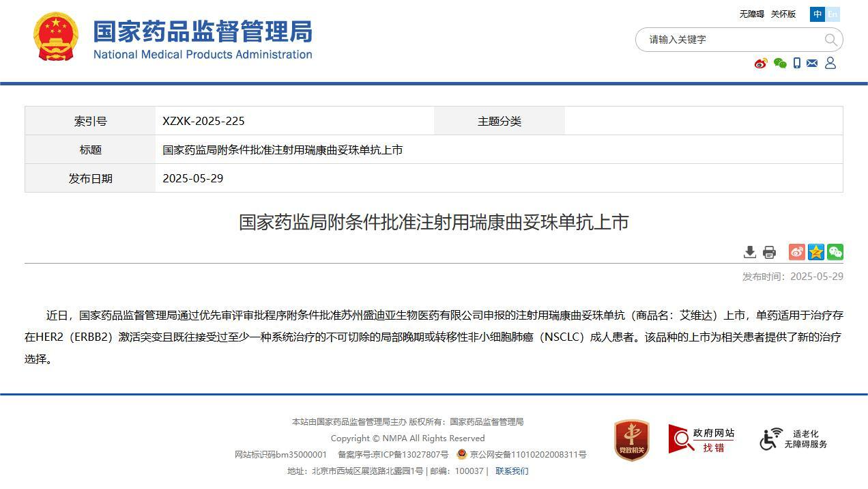Open the mobile phone version icon

pyautogui.click(x=796, y=63)
